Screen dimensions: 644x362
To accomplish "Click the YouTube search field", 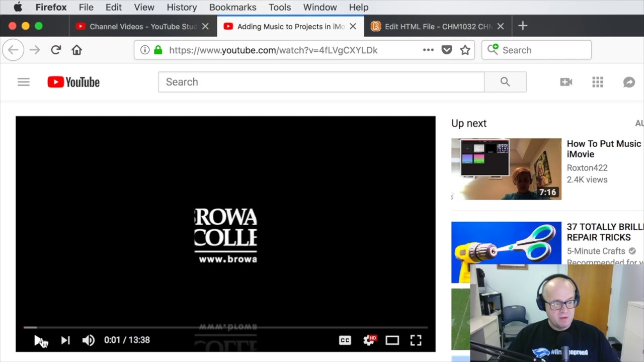I will 321,82.
